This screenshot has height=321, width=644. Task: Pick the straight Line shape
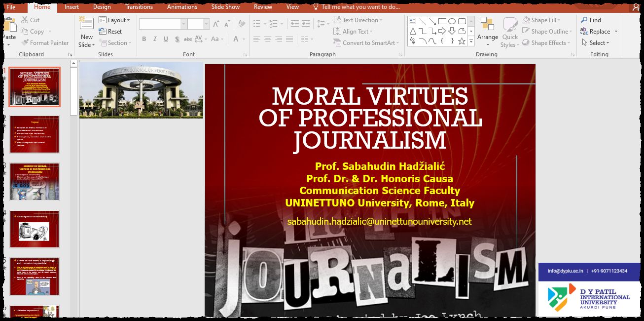coord(422,21)
